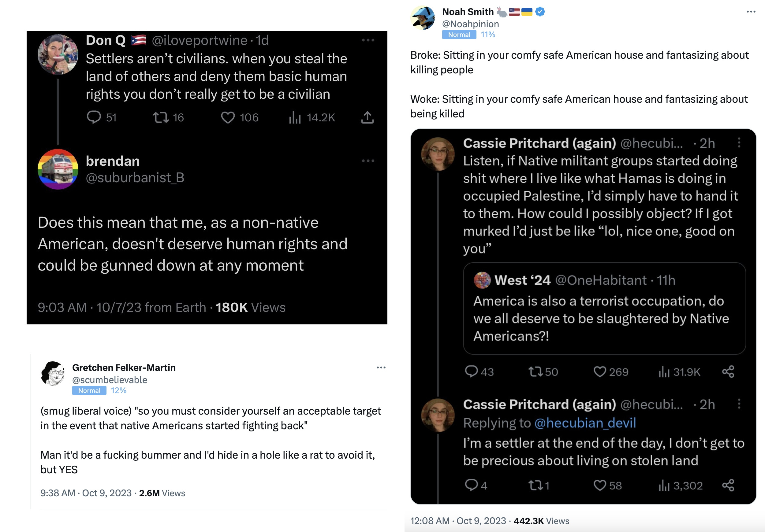The width and height of the screenshot is (765, 532).
Task: Open three-dot menu on brendan's tweet
Action: 368,161
